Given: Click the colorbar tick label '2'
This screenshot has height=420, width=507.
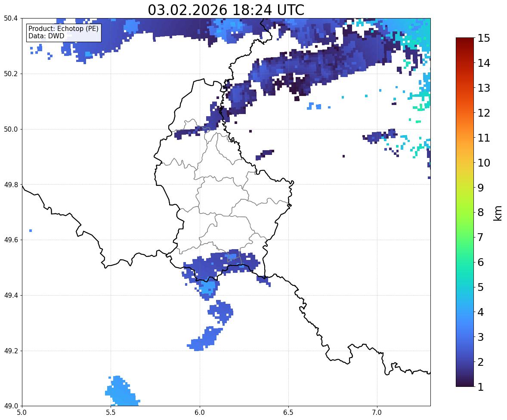Looking at the screenshot, I should pos(480,362).
